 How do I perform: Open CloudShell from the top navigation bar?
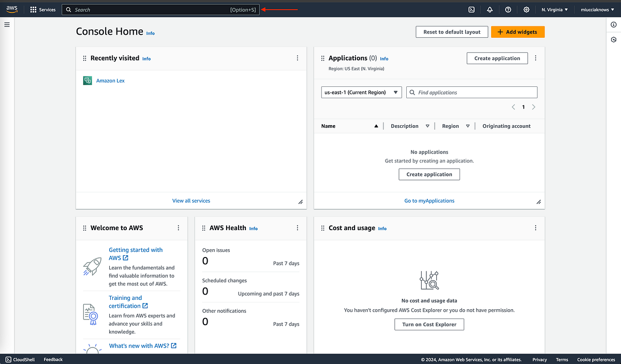tap(471, 9)
